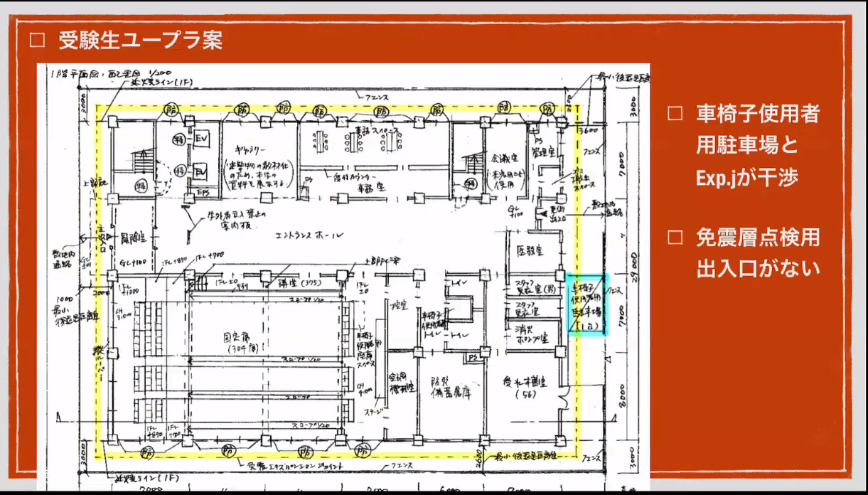This screenshot has height=495, width=868.
Task: Click the cyan highlighted wheelchair parking box
Action: [x=588, y=304]
